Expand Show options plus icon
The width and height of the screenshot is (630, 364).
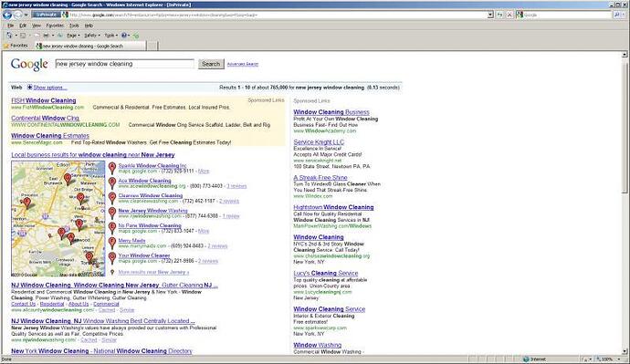30,87
